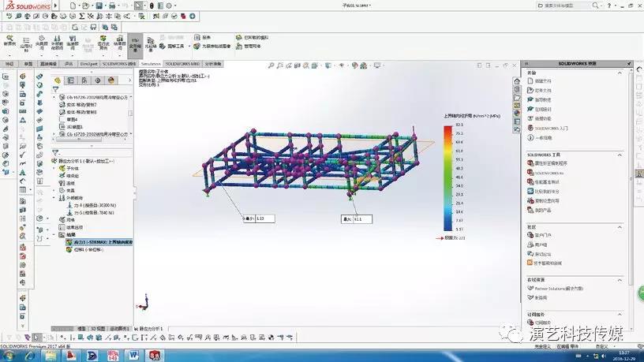Click the maximum stress value callout box

[357, 219]
